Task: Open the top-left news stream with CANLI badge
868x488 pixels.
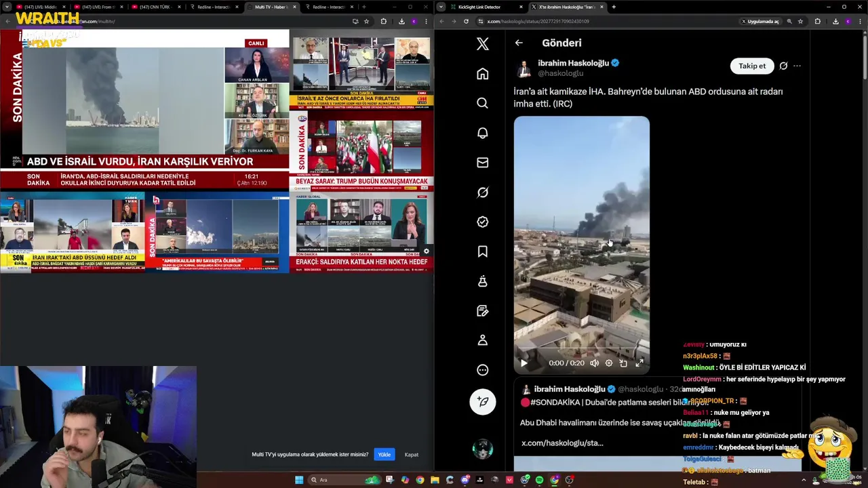Action: click(x=144, y=109)
